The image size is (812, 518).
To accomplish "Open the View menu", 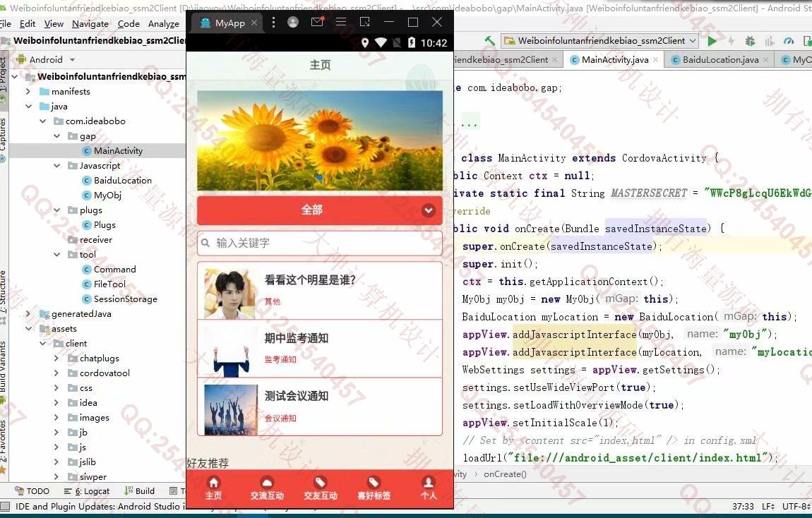I will tap(54, 24).
